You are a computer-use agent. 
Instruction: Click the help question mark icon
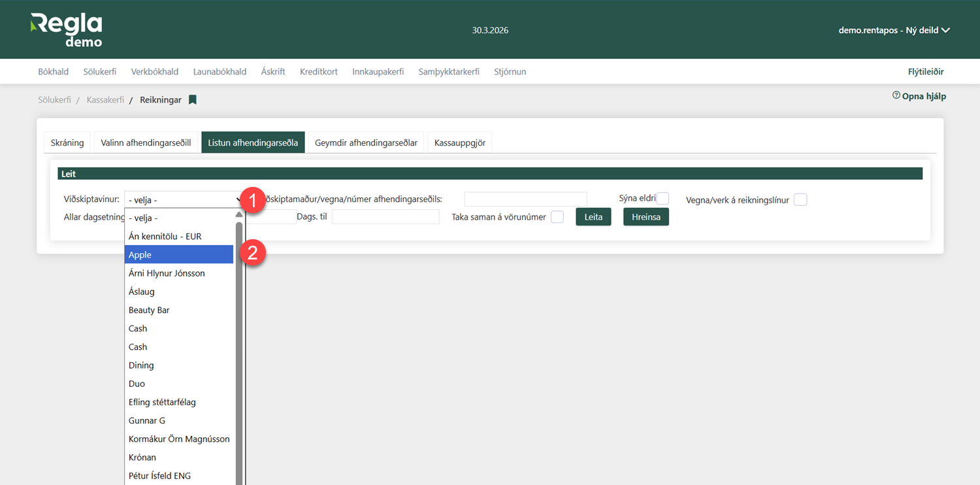coord(896,95)
